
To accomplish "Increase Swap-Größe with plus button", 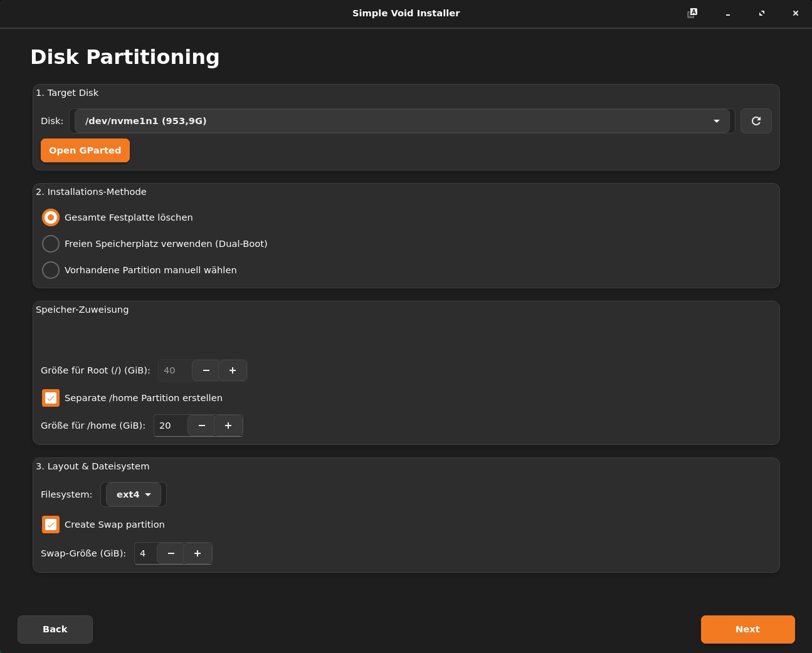I will point(198,553).
